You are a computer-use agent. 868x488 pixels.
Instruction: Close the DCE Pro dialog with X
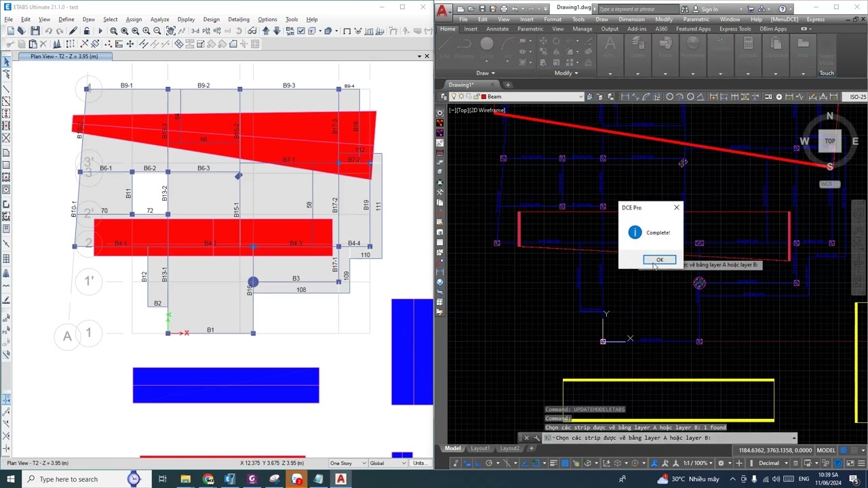click(676, 207)
